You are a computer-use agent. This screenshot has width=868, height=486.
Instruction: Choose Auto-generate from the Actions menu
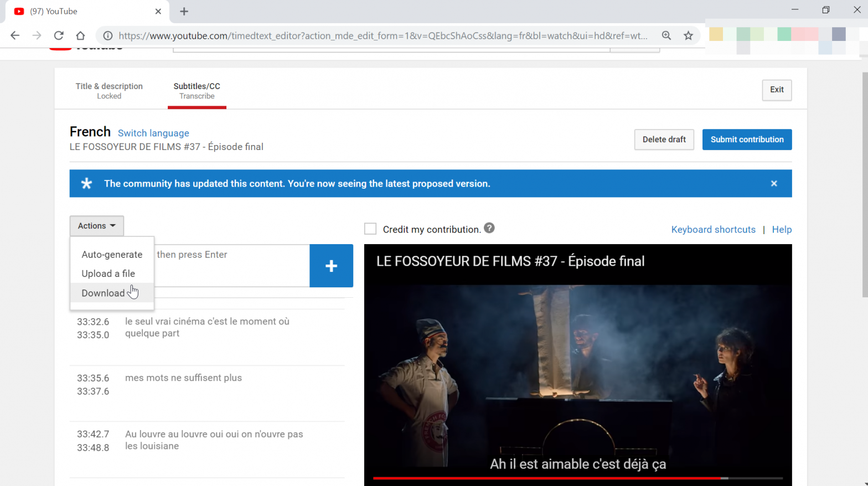112,255
